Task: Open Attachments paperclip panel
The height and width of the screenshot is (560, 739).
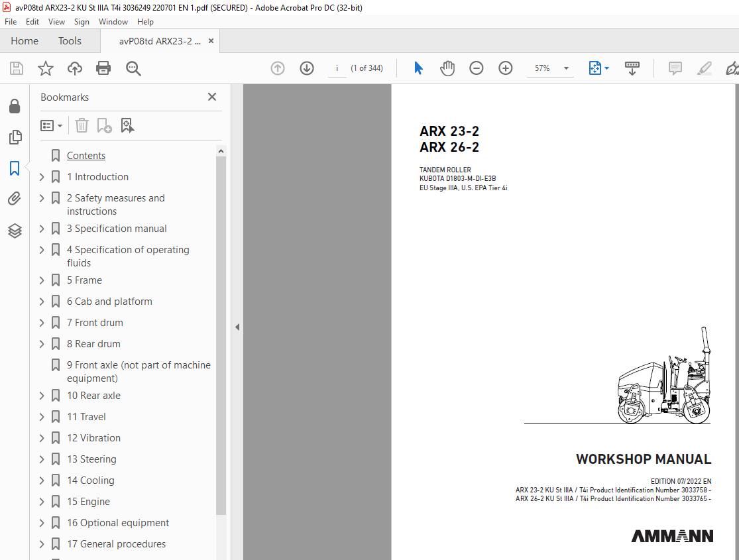Action: click(15, 199)
